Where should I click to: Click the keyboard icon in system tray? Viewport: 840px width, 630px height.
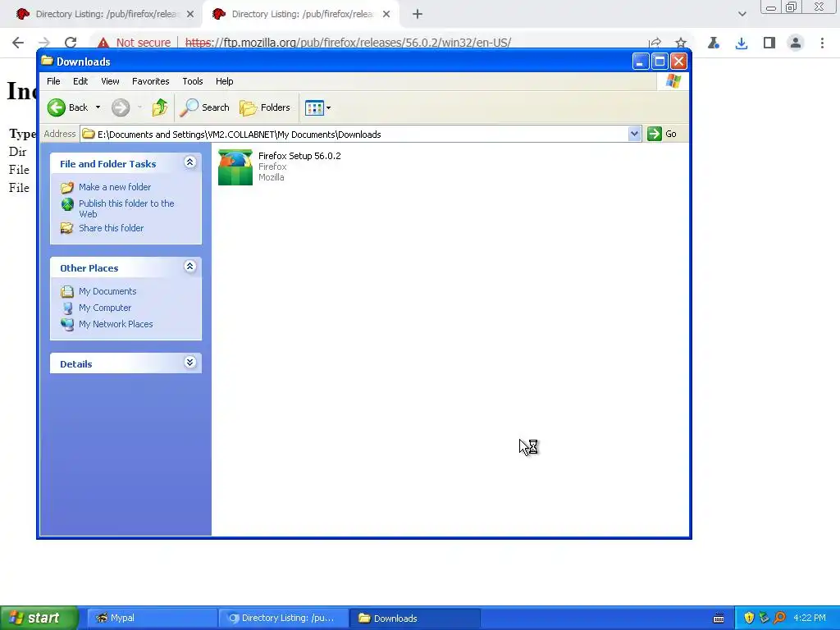tap(719, 619)
